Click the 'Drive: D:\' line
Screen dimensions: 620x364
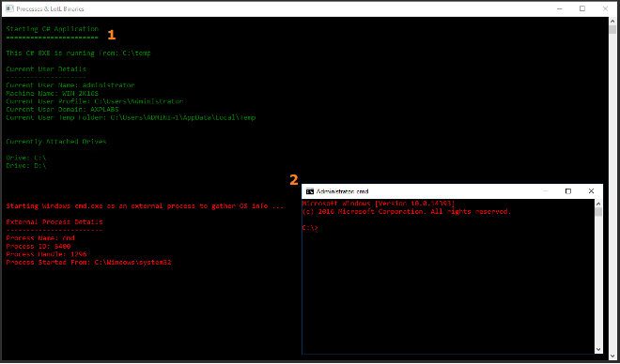26,166
